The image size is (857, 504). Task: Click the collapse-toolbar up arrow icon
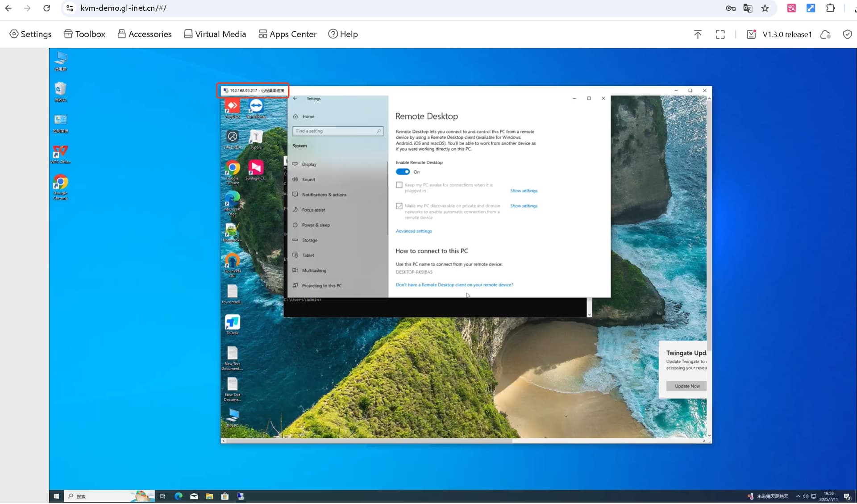pyautogui.click(x=698, y=34)
